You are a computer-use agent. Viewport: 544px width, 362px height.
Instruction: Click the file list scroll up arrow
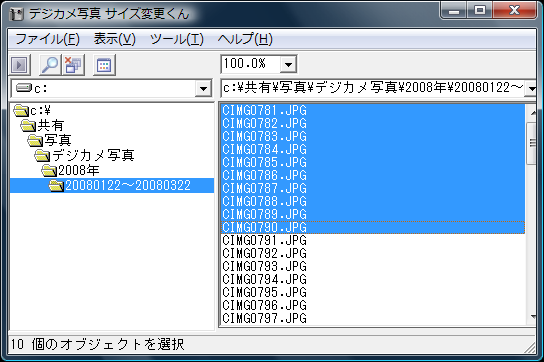point(532,112)
